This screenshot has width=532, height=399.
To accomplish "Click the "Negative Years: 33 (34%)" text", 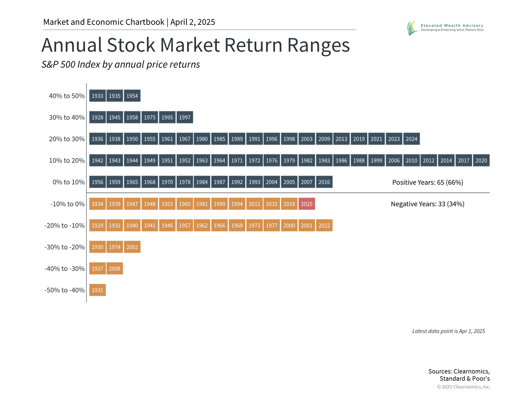I will (x=427, y=204).
